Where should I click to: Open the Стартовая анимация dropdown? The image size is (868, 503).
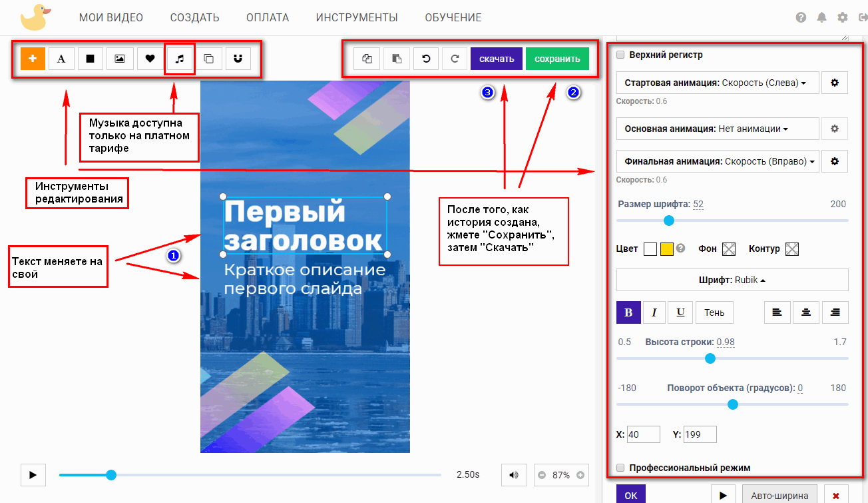pos(718,83)
